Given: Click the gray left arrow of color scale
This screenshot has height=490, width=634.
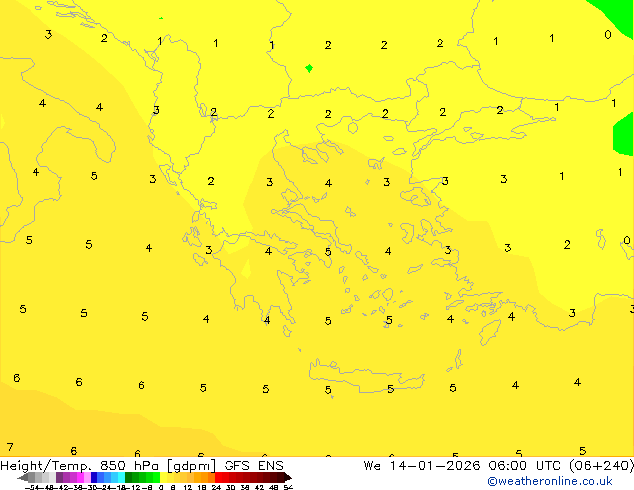Looking at the screenshot, I should [22, 478].
